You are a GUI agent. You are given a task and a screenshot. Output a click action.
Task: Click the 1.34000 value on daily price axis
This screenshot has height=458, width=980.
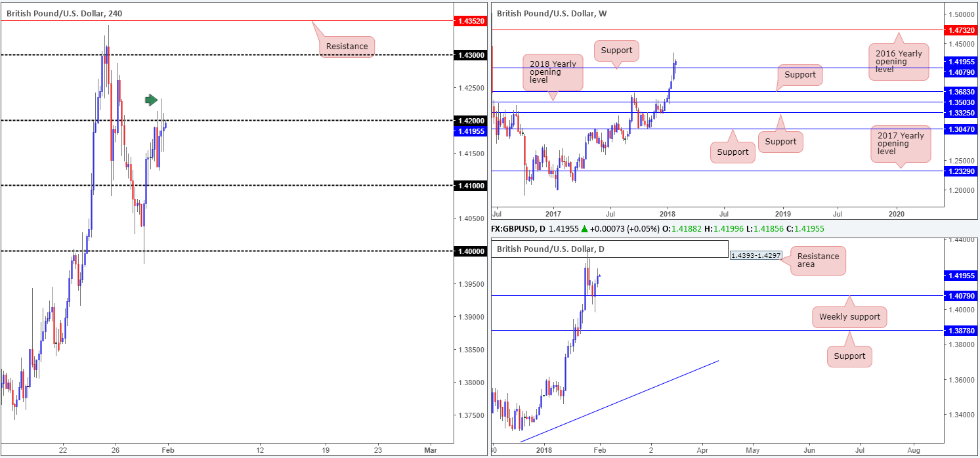point(961,415)
